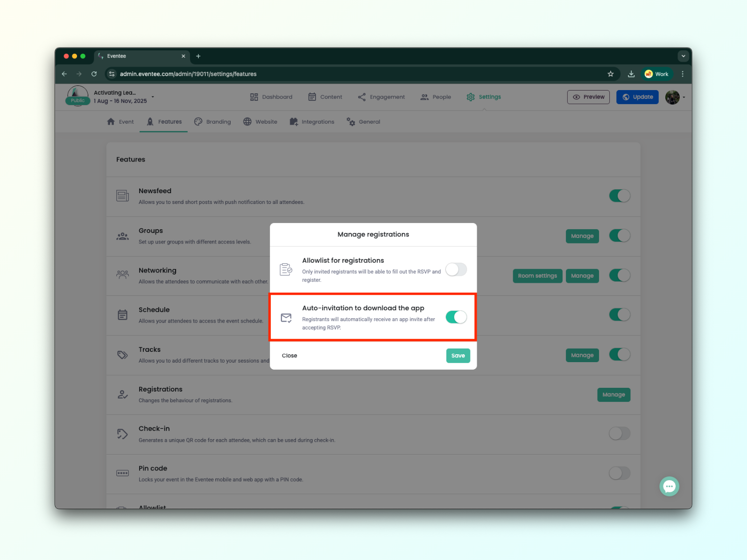Click Manage for Tracks
The width and height of the screenshot is (747, 560).
[x=582, y=355]
